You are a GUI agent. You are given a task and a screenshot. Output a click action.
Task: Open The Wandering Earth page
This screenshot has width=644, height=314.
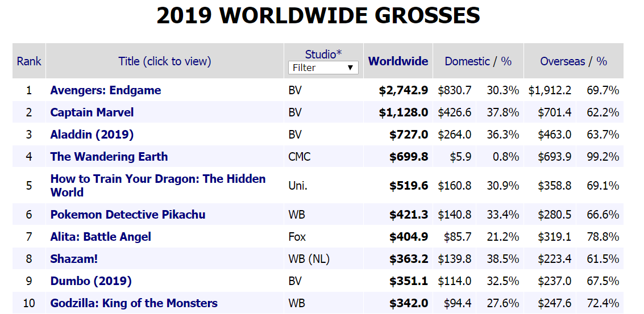click(x=109, y=157)
